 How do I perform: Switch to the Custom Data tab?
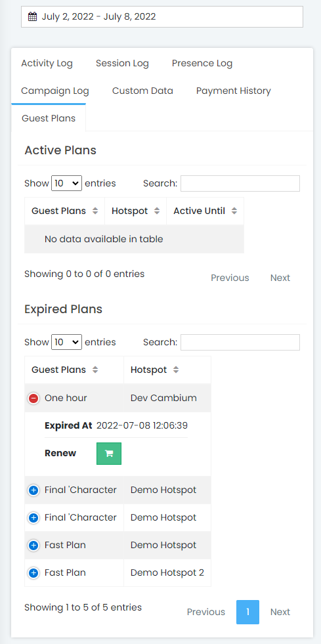tap(142, 91)
